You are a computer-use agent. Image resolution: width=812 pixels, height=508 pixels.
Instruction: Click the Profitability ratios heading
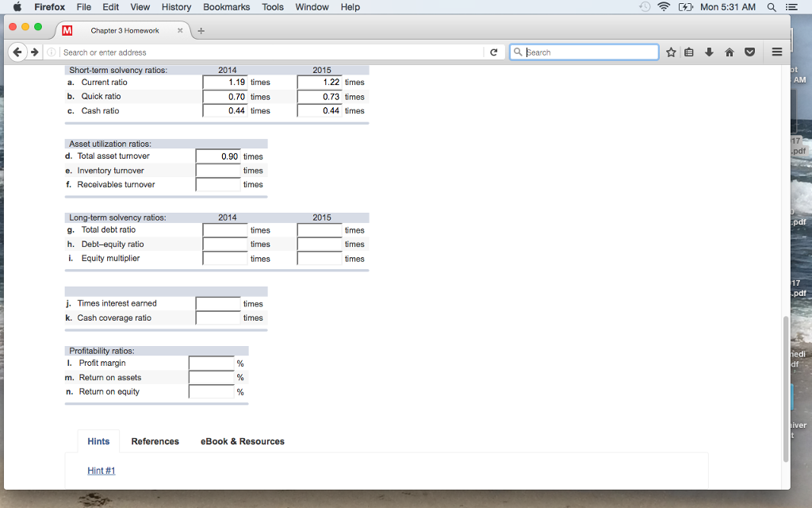coord(101,351)
